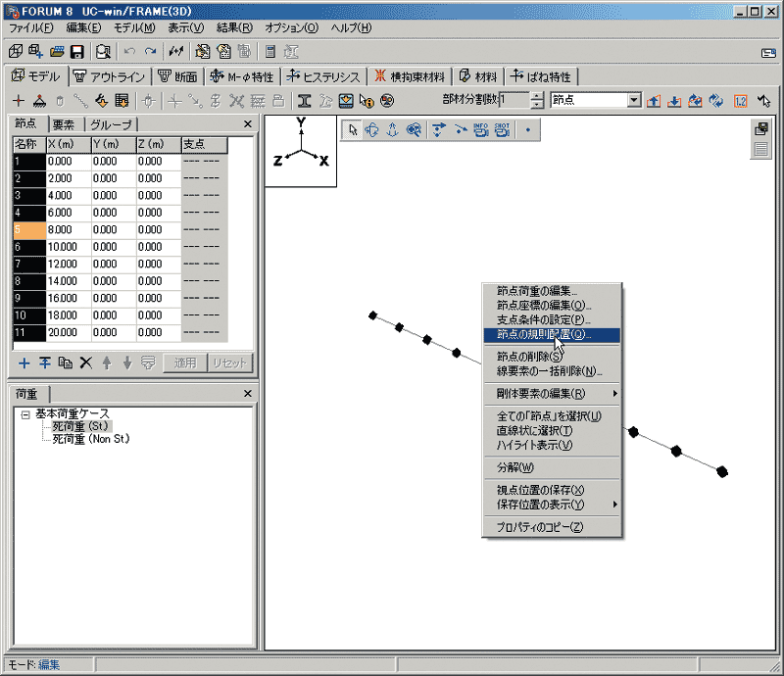Close the 荷重 panel
This screenshot has width=784, height=676.
click(x=247, y=394)
